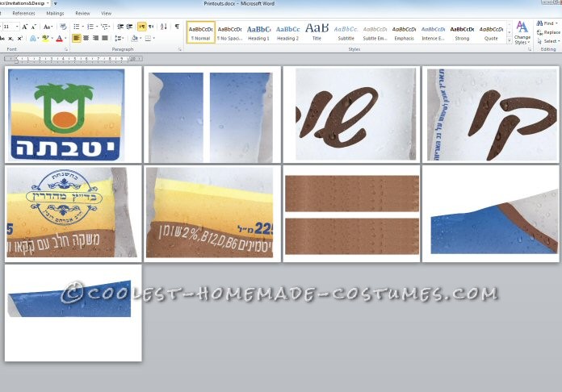Open the Mailings tab
This screenshot has width=562, height=392.
point(55,13)
